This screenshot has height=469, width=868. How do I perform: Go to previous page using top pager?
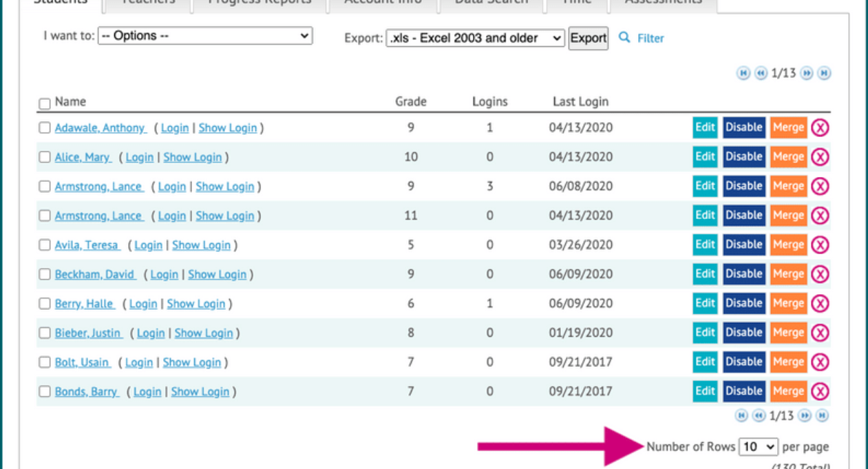761,73
